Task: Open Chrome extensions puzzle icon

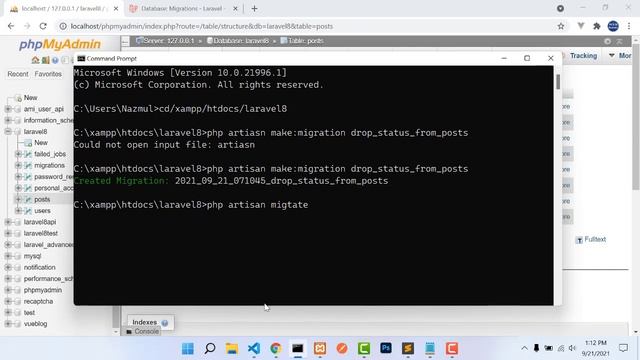Action: pyautogui.click(x=597, y=26)
